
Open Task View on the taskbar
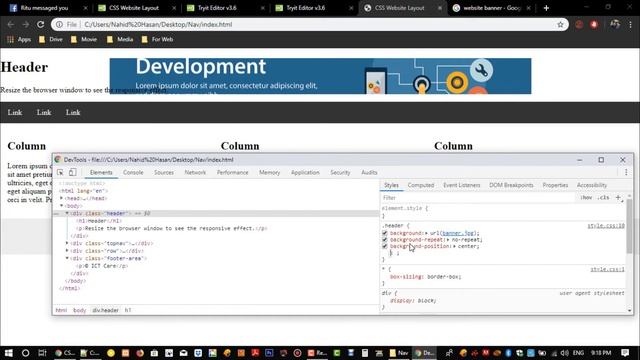[x=42, y=353]
